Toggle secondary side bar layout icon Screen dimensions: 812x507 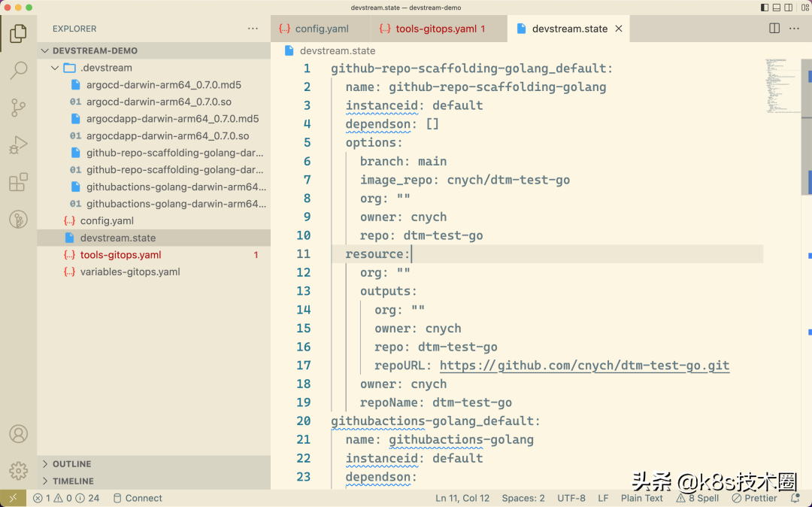(x=788, y=8)
